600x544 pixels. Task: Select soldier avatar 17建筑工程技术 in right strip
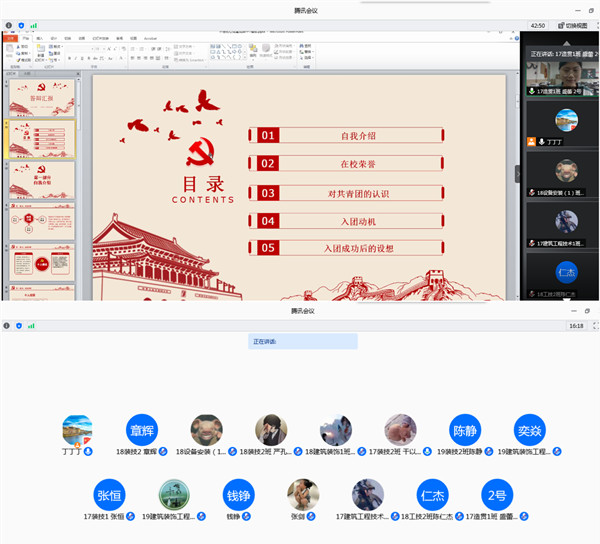point(566,222)
